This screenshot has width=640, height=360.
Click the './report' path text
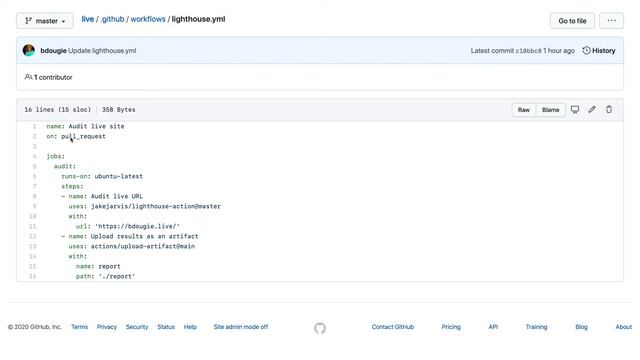tap(117, 276)
